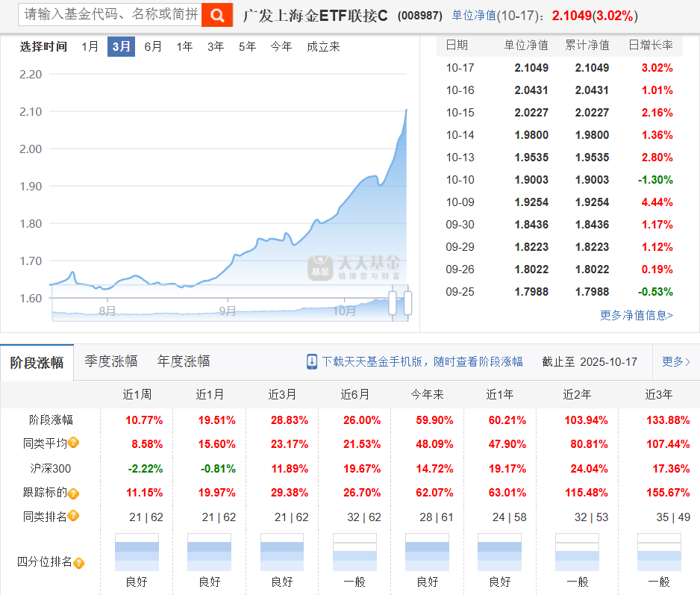The width and height of the screenshot is (700, 595).
Task: Click the 近3年 quartile ranking bar
Action: 659,552
